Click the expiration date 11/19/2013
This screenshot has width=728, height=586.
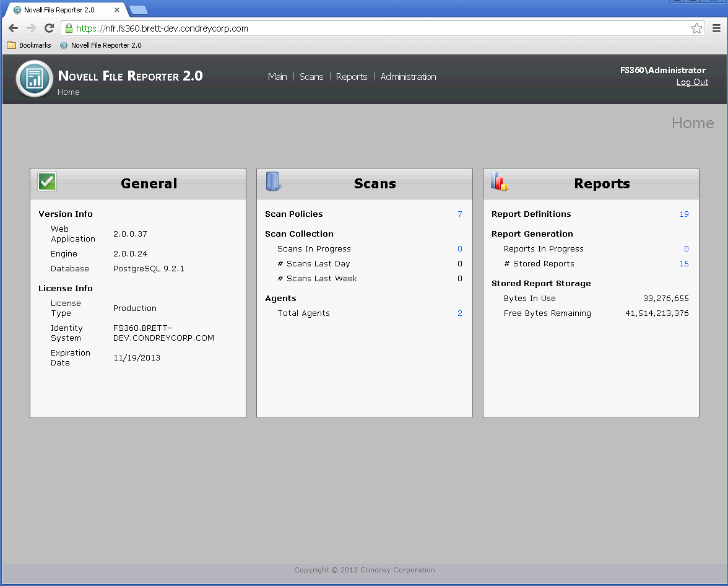[x=136, y=358]
